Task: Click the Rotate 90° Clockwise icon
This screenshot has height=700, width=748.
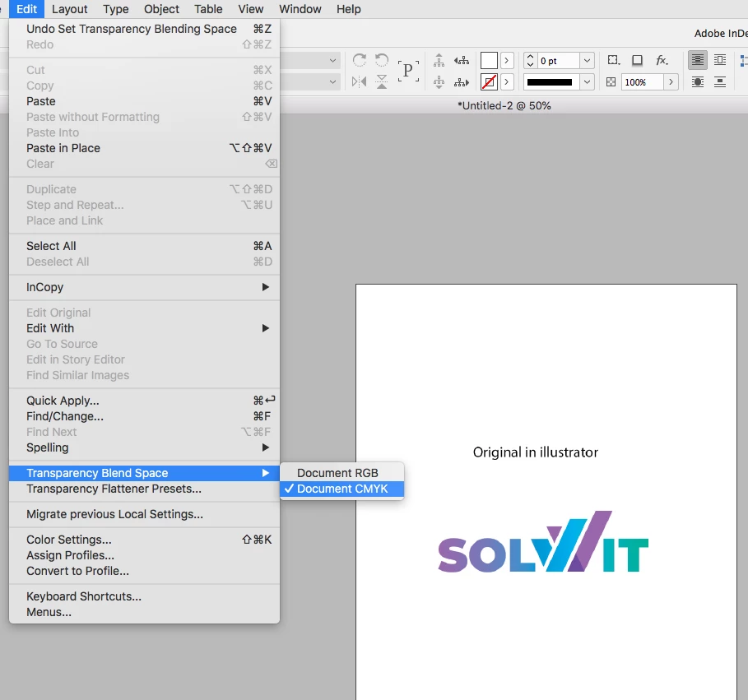Action: (360, 60)
